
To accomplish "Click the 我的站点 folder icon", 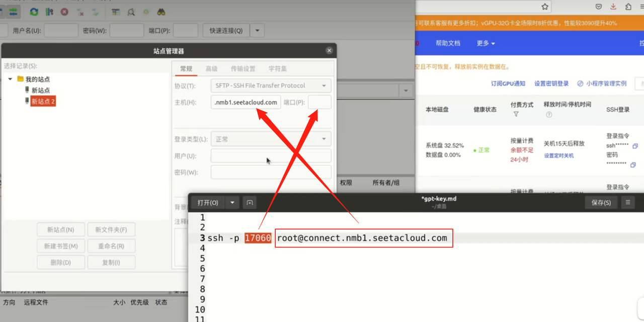I will (21, 79).
